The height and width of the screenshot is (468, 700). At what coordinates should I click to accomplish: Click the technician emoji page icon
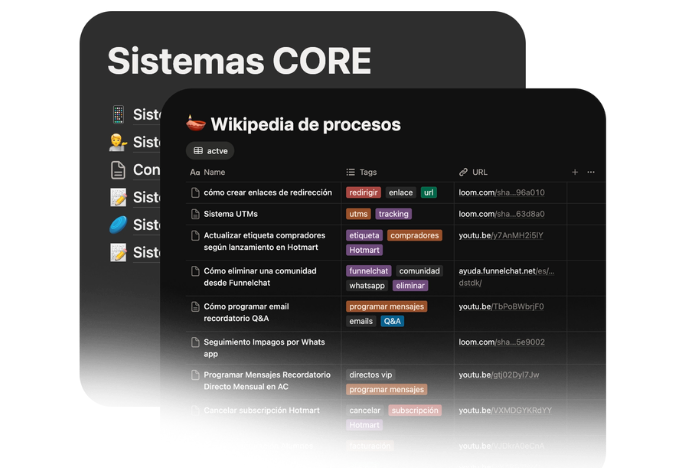118,143
